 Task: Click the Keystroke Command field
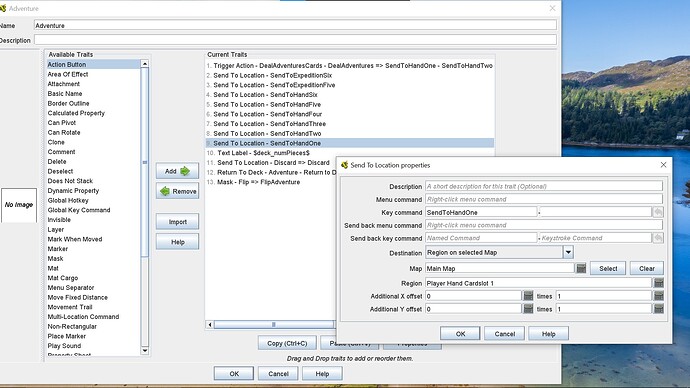pyautogui.click(x=596, y=238)
